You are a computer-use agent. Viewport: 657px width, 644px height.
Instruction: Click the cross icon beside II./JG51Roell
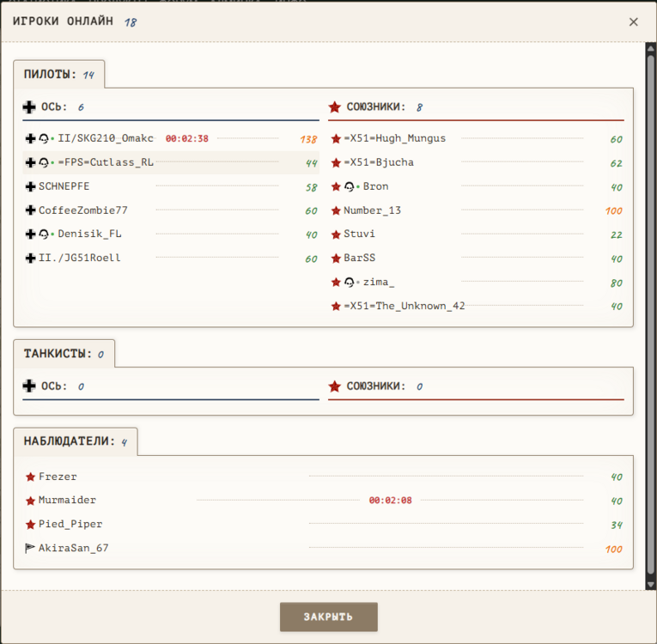(30, 258)
